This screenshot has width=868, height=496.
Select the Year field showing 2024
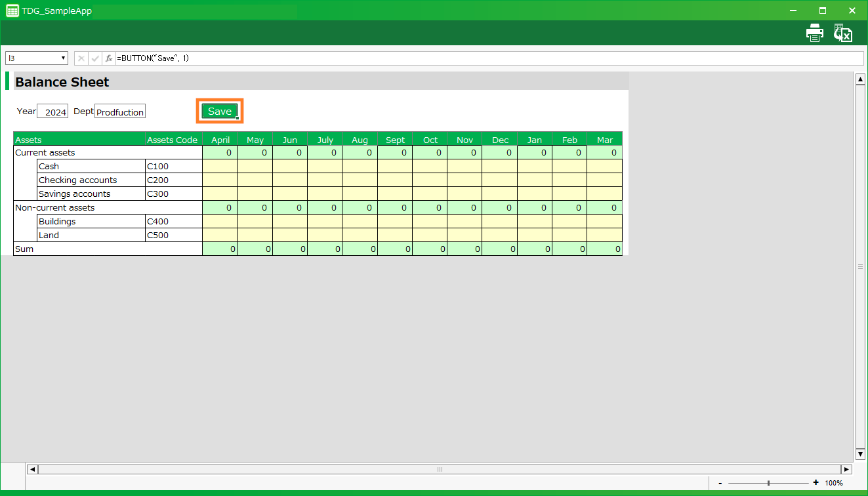point(52,112)
